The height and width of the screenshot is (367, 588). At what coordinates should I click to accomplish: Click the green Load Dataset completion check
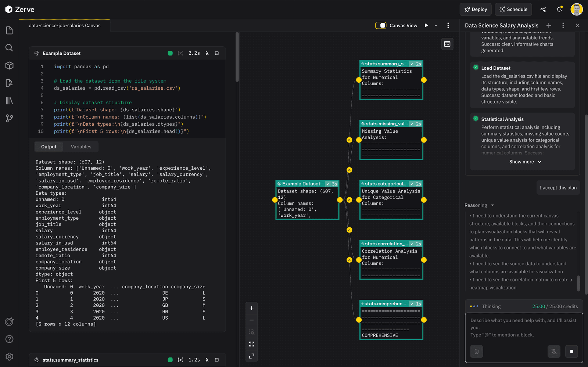point(475,68)
